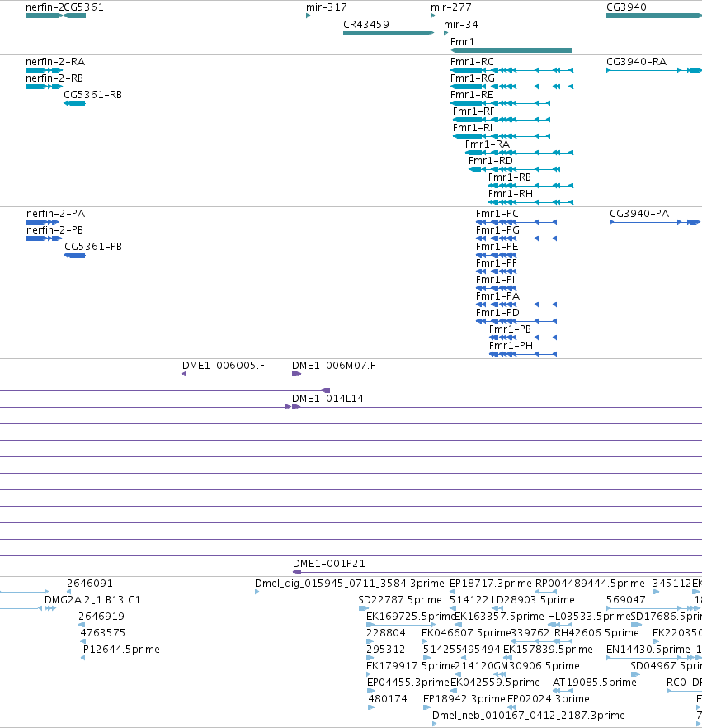Click the mir-317 gene label

[326, 7]
